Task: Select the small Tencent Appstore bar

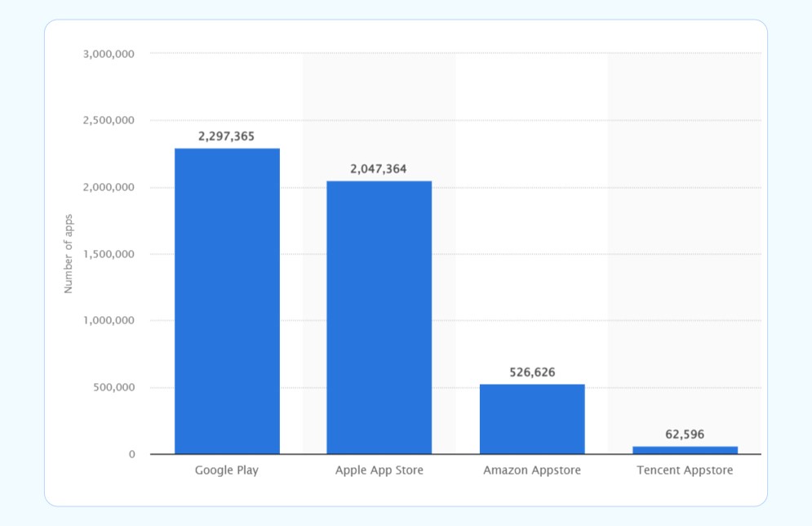Action: point(684,450)
